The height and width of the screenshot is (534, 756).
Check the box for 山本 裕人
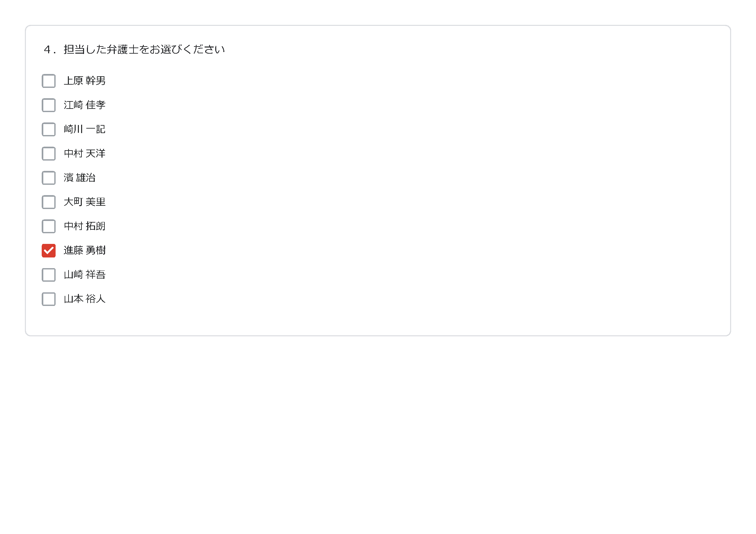click(49, 299)
